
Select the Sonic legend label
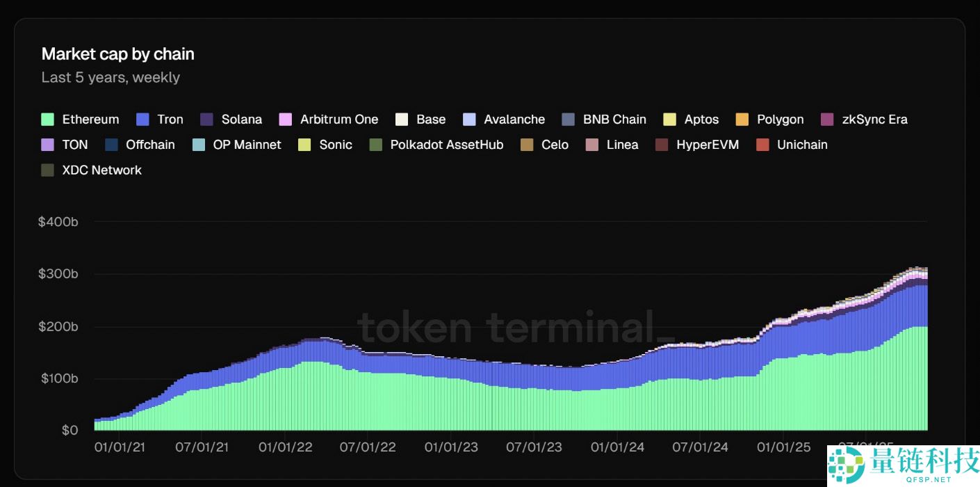pos(335,145)
